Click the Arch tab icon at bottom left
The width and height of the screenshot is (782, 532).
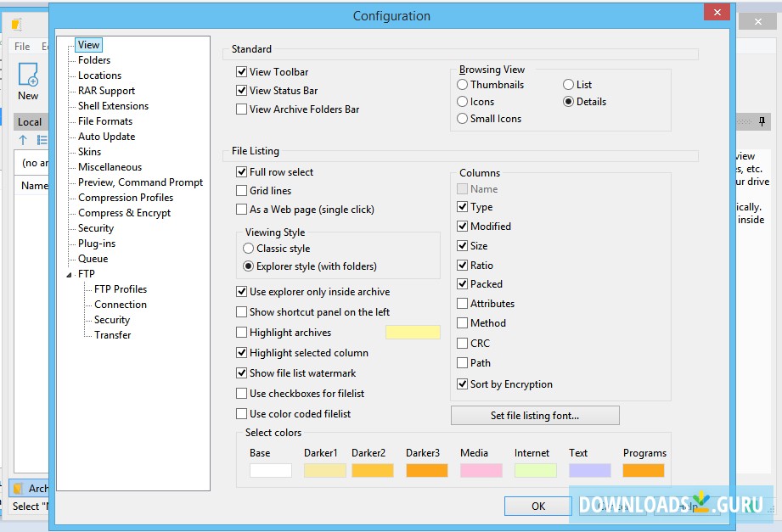coord(18,489)
